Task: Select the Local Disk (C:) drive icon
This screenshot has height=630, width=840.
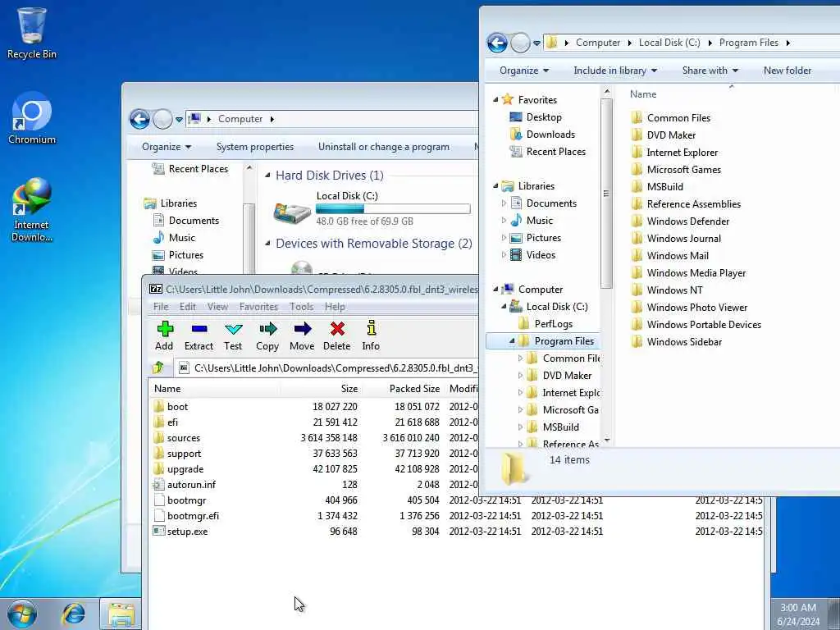Action: (291, 212)
